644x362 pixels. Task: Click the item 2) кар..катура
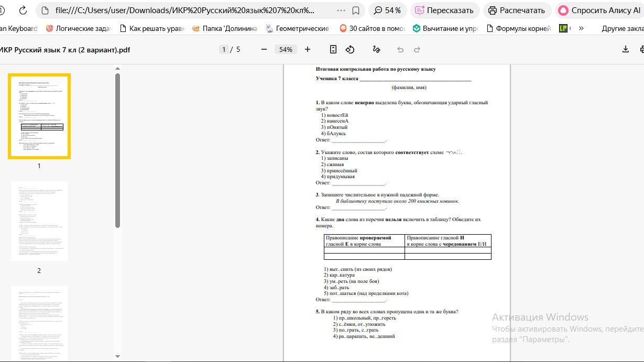point(339,275)
